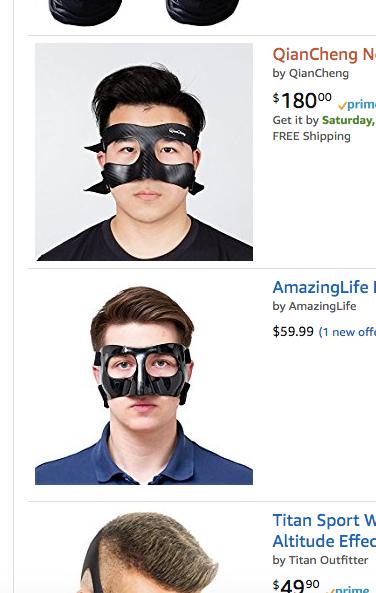The width and height of the screenshot is (376, 593).
Task: Click the 'by Titan Outfitter' seller name
Action: (320, 560)
